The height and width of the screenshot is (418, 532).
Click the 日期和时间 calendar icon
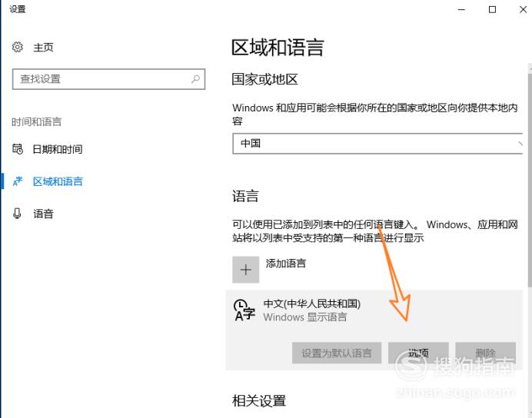tap(18, 149)
